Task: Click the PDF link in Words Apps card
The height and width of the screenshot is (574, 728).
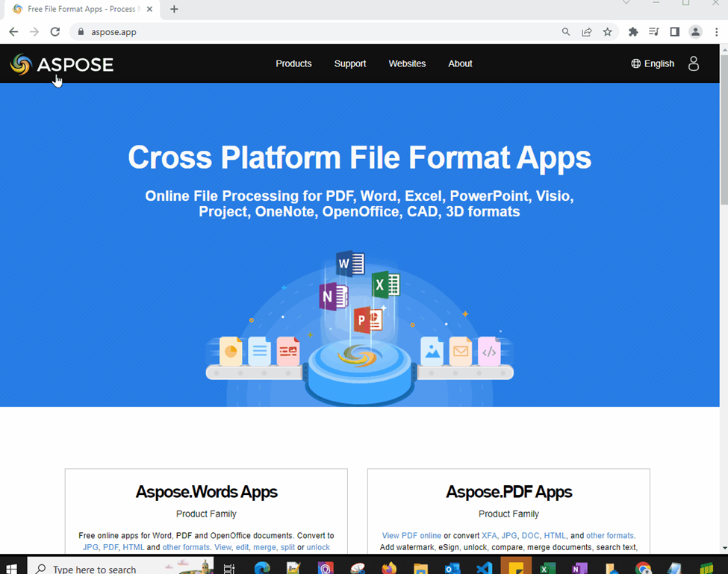Action: click(111, 548)
